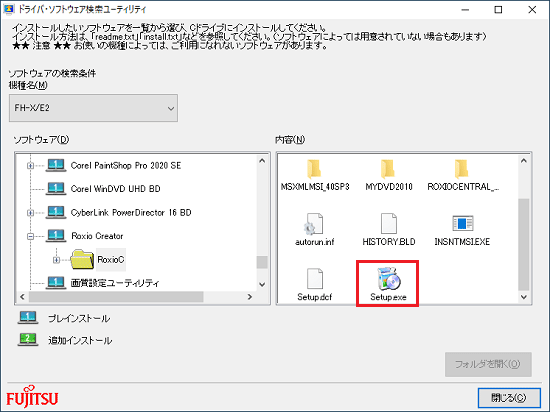Select CyberLink PowerDirector 16 BD entry
Screen dimensions: 550x412
pos(131,212)
